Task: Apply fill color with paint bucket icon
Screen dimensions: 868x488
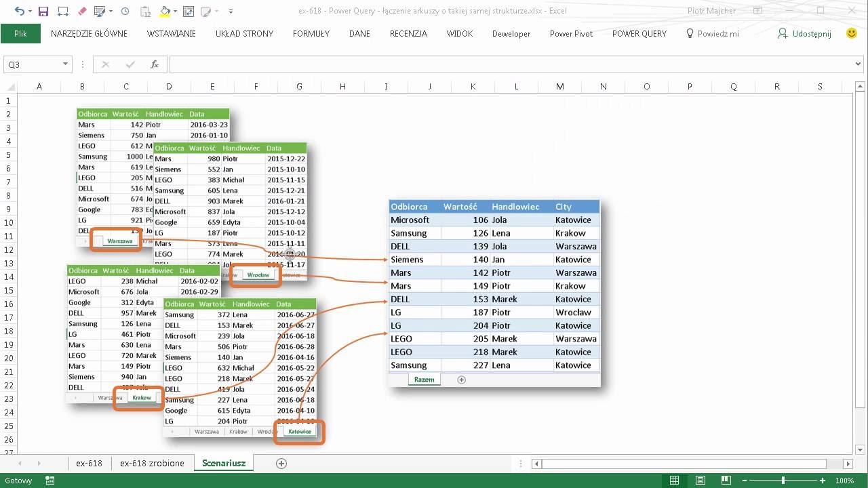Action: [x=165, y=12]
